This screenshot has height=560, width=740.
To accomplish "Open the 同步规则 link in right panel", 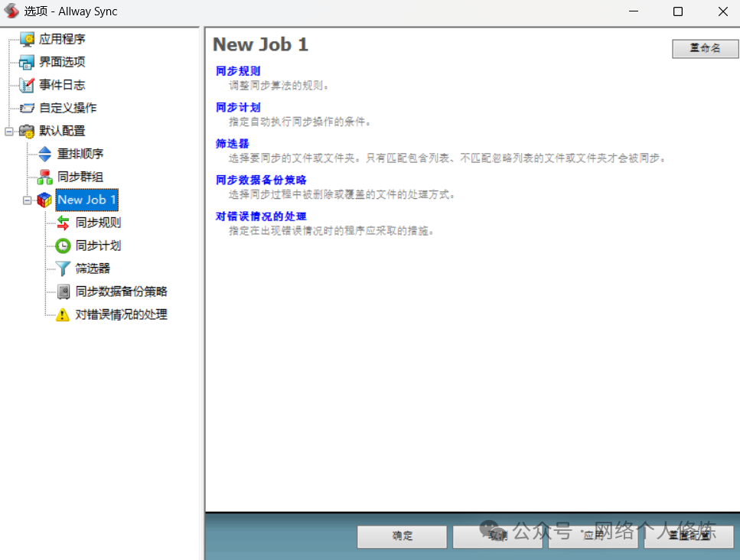I will point(238,71).
